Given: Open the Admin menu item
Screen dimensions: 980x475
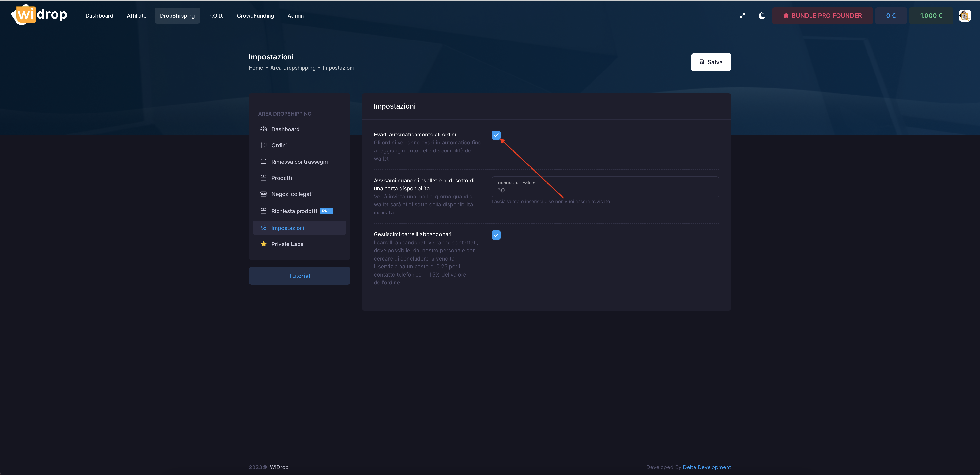Looking at the screenshot, I should pyautogui.click(x=295, y=16).
